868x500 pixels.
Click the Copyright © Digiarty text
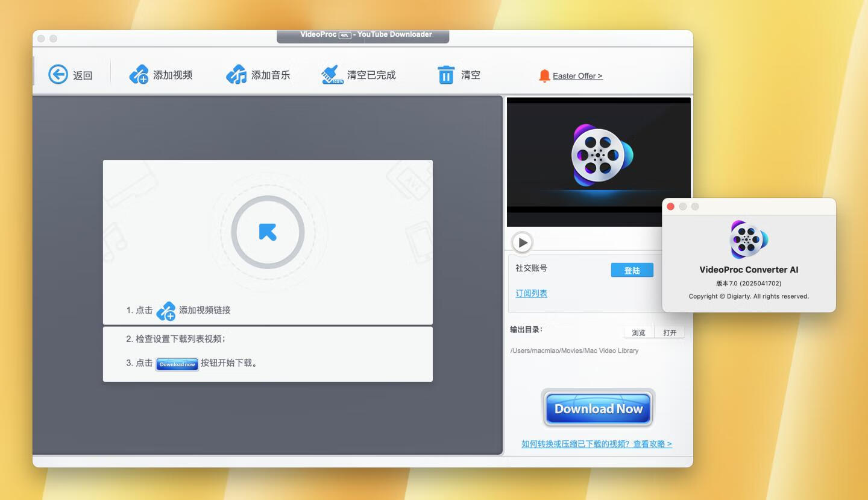749,296
